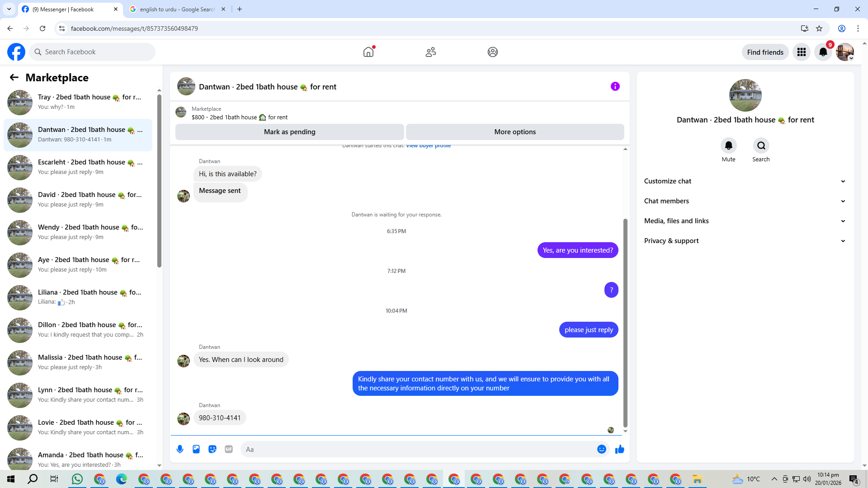Viewport: 868px width, 488px height.
Task: Expand Chat members section
Action: pyautogui.click(x=745, y=201)
